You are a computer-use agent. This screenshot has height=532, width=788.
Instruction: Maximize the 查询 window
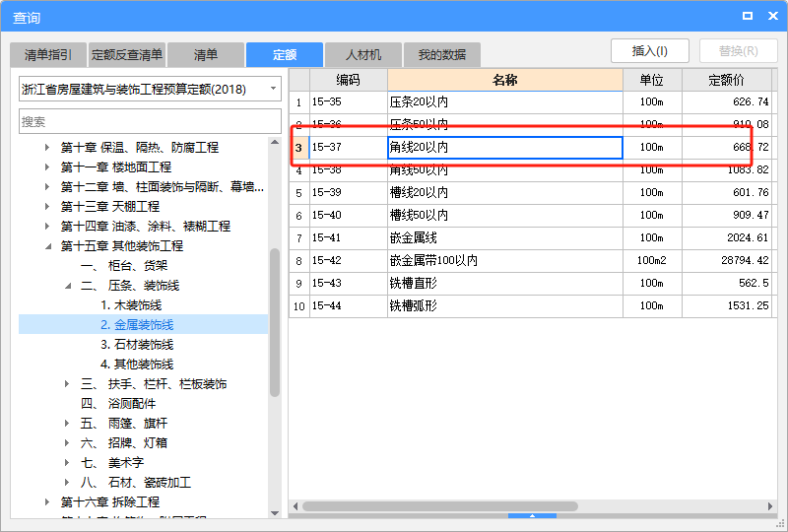[748, 16]
